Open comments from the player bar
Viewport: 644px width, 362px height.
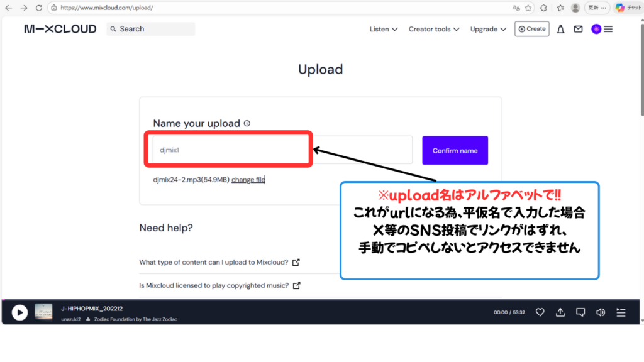pyautogui.click(x=580, y=312)
